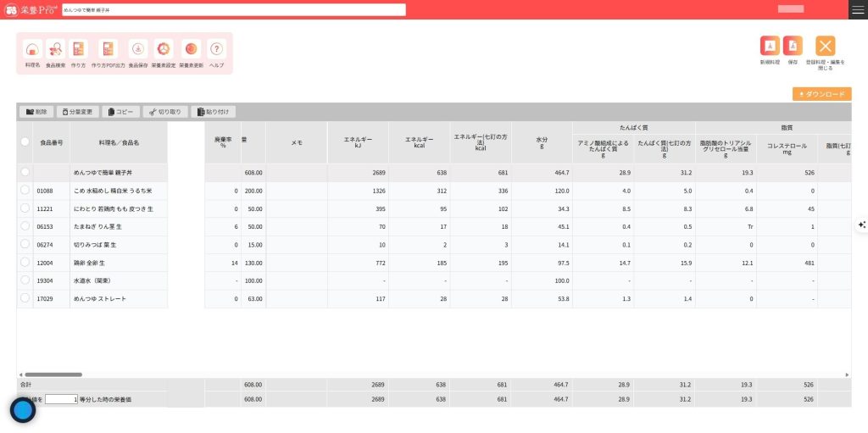Click the 作り方PDF出力 export icon

click(108, 49)
